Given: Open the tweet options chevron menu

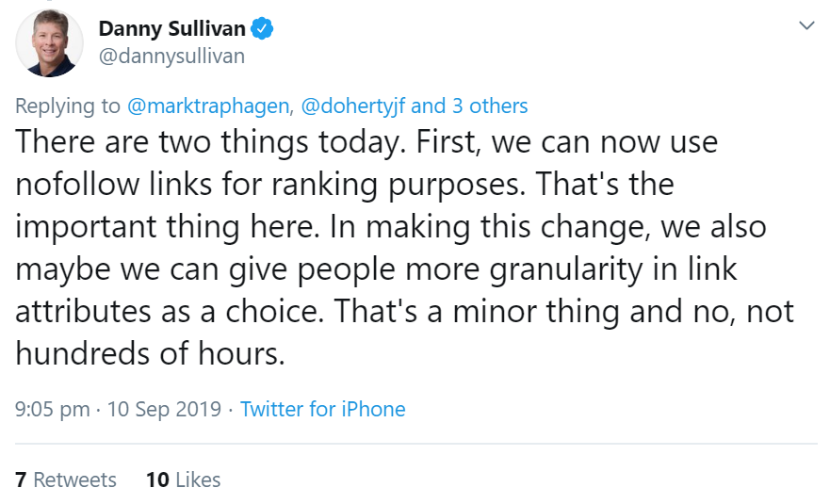Looking at the screenshot, I should [x=806, y=25].
